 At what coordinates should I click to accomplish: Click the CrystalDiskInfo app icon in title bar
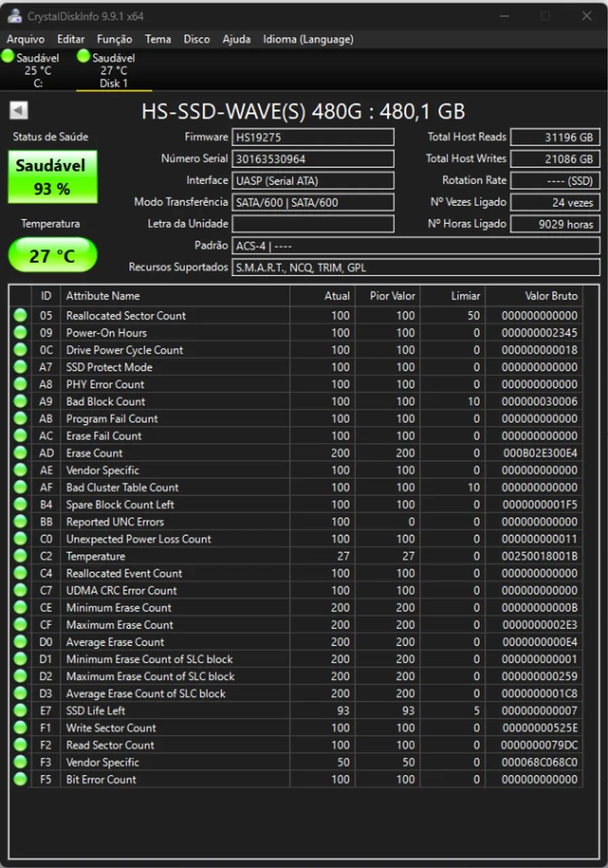[x=14, y=16]
